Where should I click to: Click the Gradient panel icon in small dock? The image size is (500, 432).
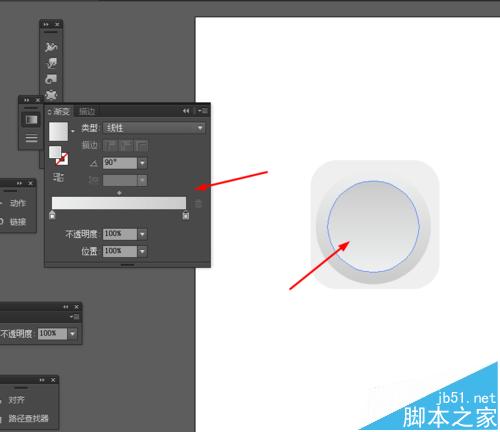click(x=31, y=120)
